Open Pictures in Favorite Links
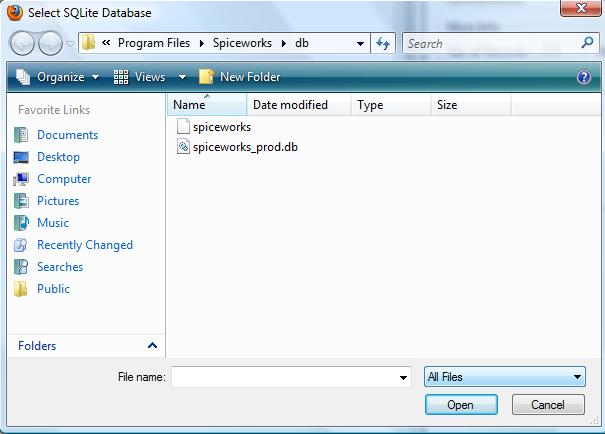The width and height of the screenshot is (605, 434). pos(58,201)
